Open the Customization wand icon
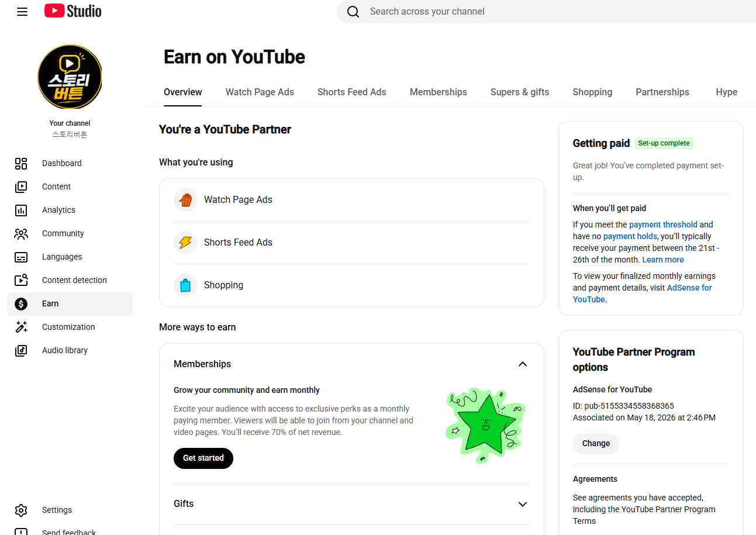This screenshot has width=756, height=535. point(21,327)
